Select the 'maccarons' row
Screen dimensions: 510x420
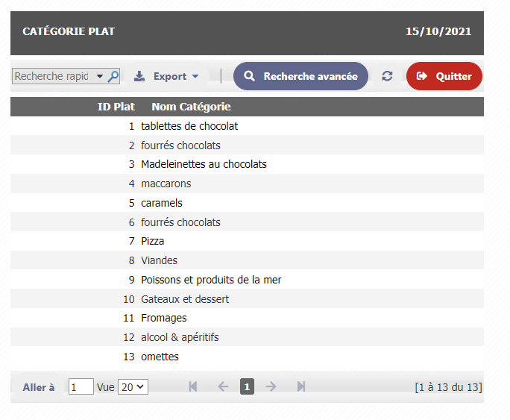(247, 184)
